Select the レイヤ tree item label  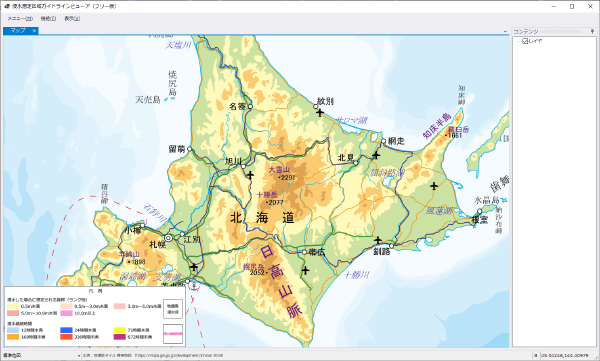point(535,41)
